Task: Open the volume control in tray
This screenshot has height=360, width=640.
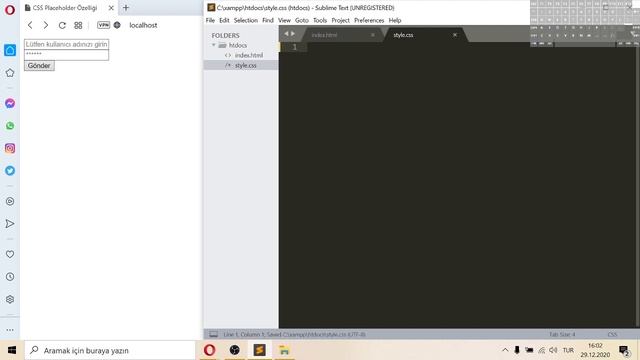Action: click(553, 350)
